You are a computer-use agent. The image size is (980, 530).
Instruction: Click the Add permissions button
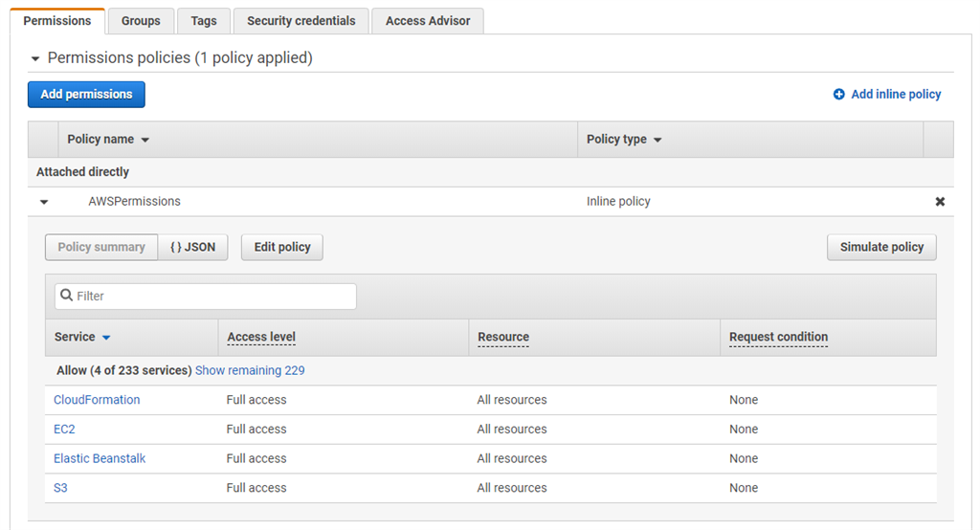tap(86, 94)
